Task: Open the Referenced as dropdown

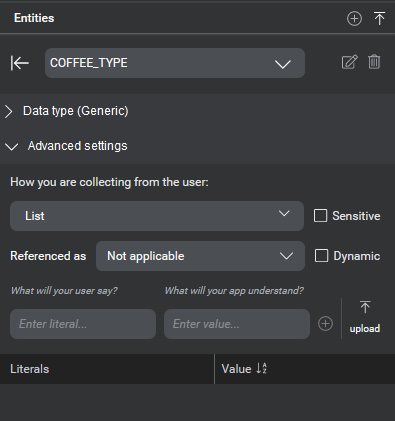Action: point(200,256)
